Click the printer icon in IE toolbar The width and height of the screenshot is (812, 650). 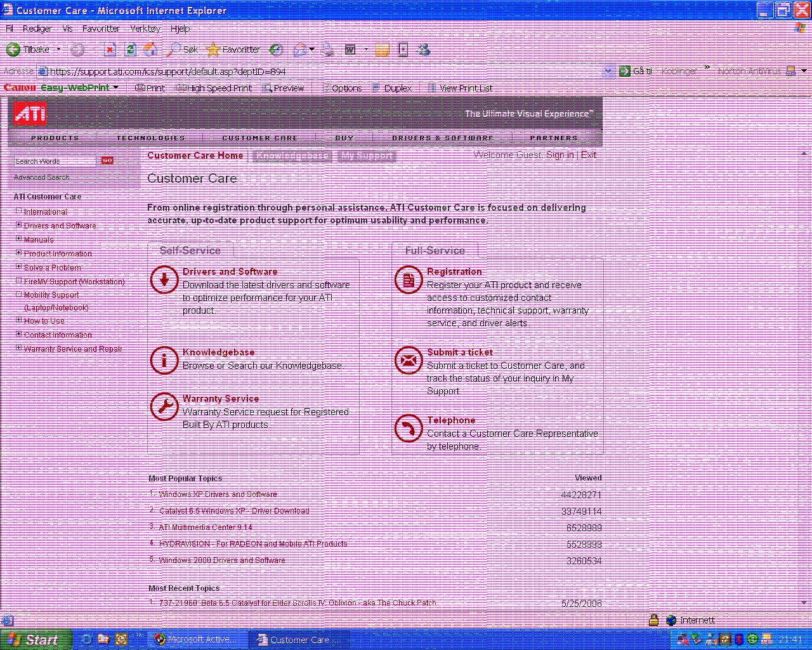click(x=327, y=50)
